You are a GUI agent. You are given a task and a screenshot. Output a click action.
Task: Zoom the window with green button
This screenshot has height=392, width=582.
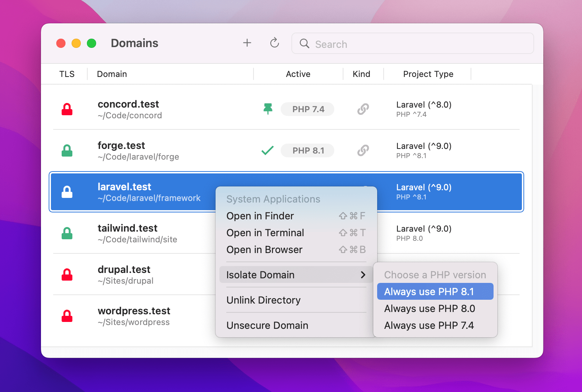click(x=92, y=43)
